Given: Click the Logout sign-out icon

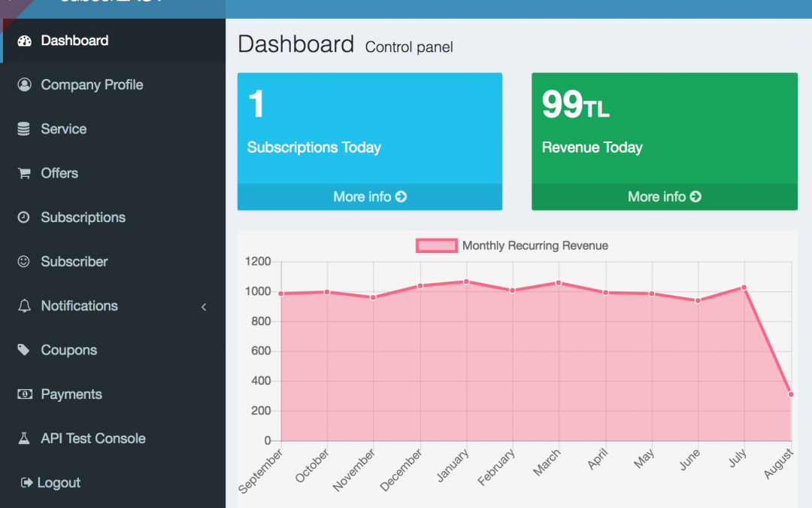Looking at the screenshot, I should pyautogui.click(x=25, y=482).
